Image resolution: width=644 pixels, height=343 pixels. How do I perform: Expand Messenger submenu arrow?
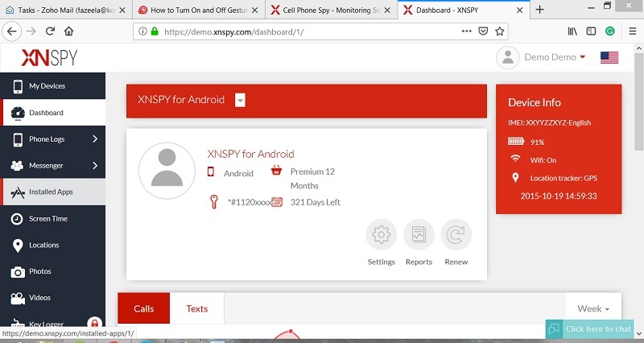(x=95, y=166)
